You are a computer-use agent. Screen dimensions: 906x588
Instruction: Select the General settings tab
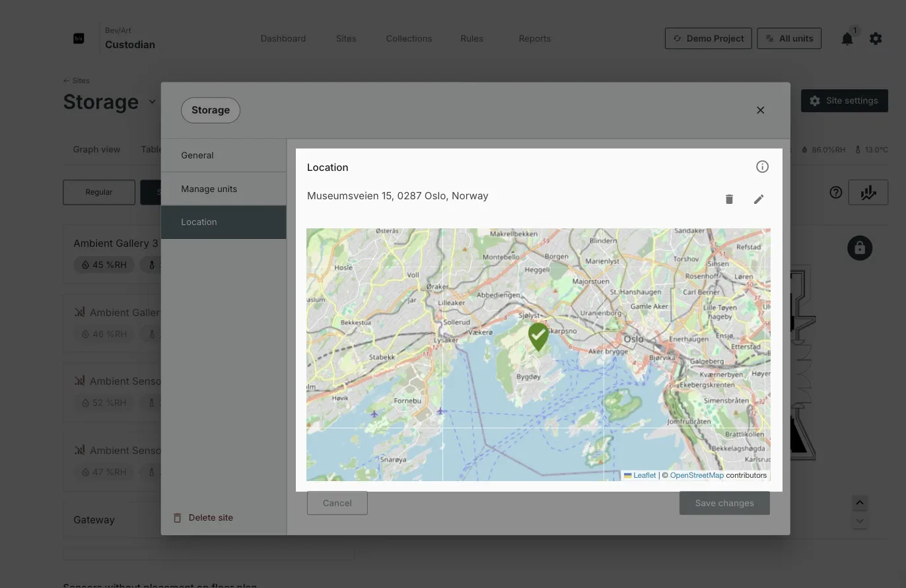[x=223, y=156]
